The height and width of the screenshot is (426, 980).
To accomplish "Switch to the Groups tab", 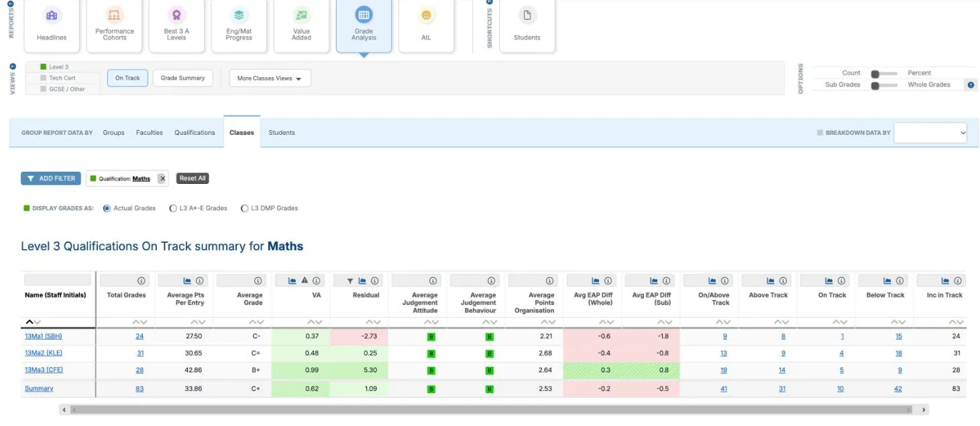I will [x=113, y=133].
